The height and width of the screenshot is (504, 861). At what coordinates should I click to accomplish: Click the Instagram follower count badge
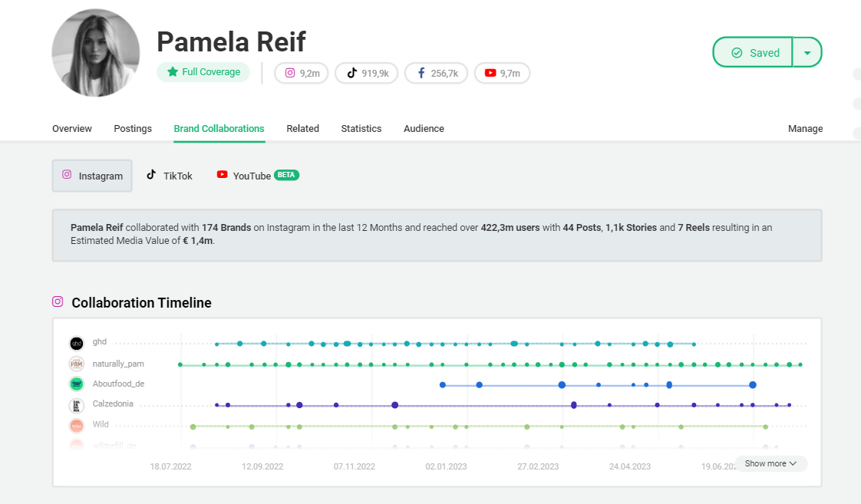click(x=302, y=74)
